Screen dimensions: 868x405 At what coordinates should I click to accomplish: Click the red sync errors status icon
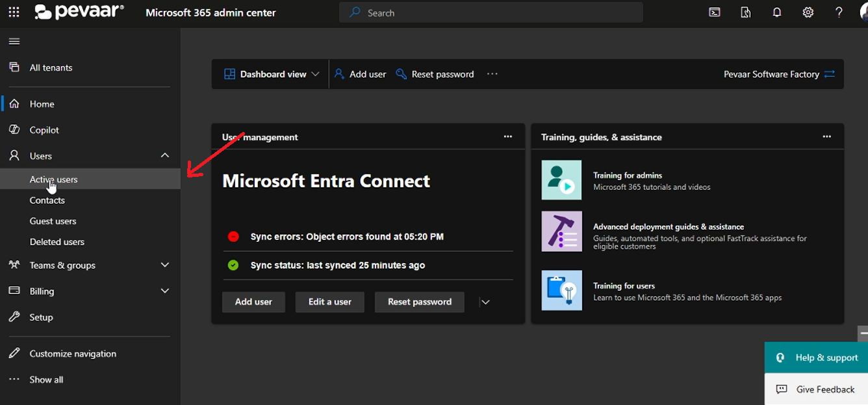(233, 237)
